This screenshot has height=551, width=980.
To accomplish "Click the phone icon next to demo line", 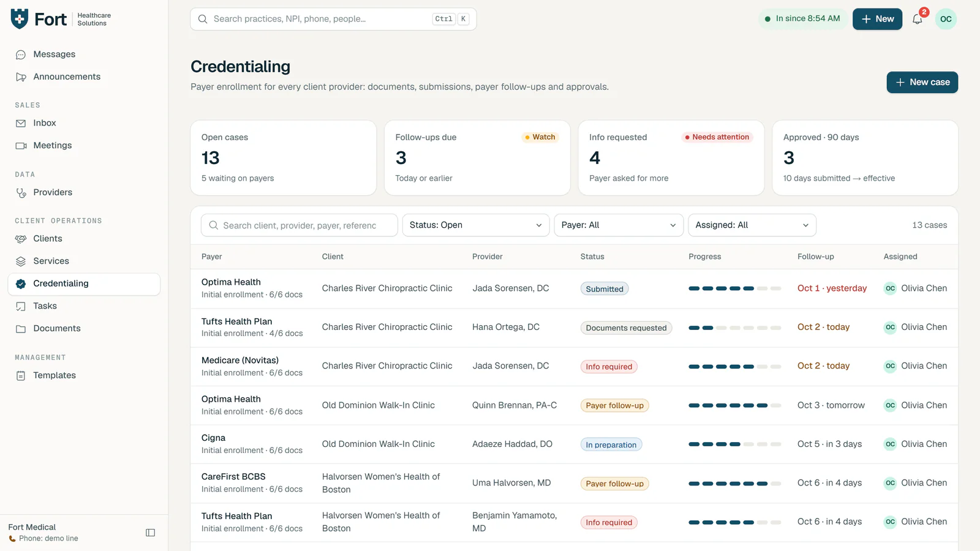I will point(12,539).
